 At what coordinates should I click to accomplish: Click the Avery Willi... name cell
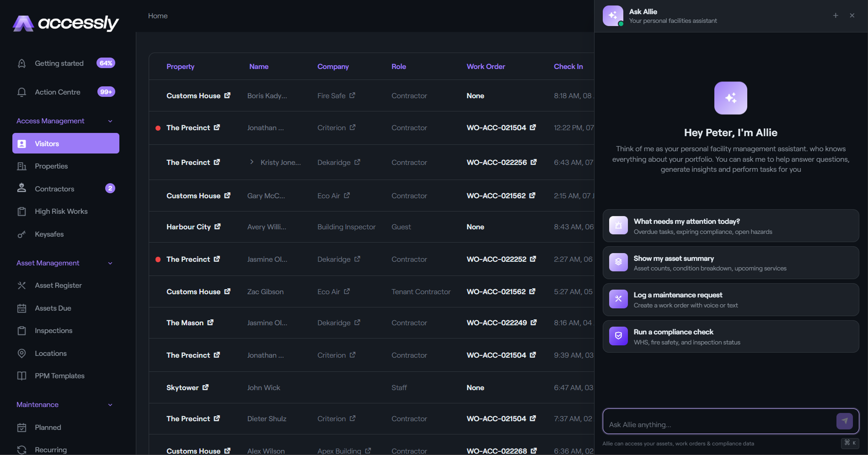click(x=267, y=227)
